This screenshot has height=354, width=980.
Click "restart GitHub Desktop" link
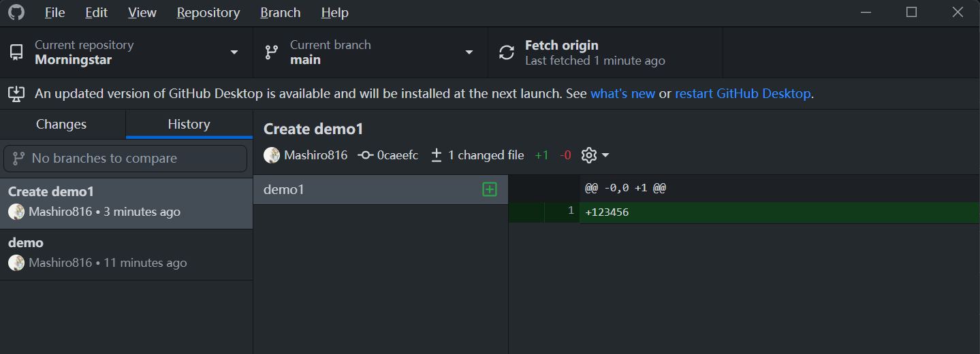pos(742,93)
